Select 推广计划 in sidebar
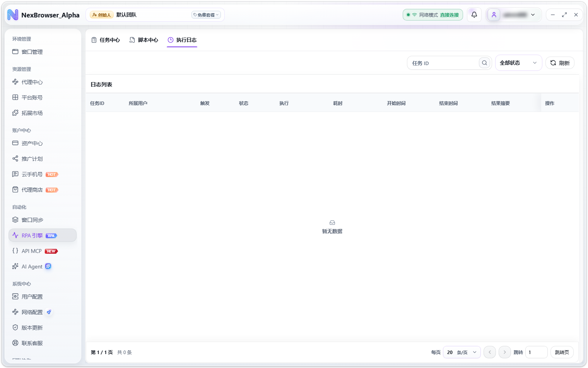The height and width of the screenshot is (368, 588). pos(43,159)
